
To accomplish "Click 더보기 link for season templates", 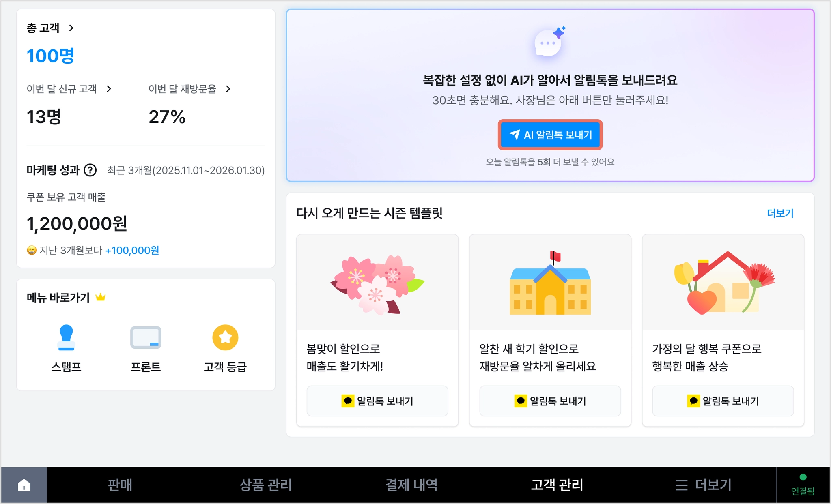I will pos(780,213).
